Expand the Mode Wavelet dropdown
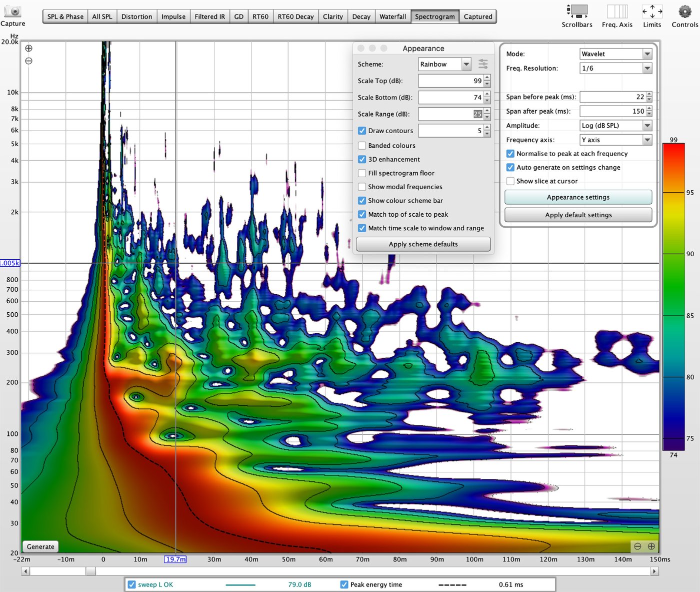700x592 pixels. point(616,54)
